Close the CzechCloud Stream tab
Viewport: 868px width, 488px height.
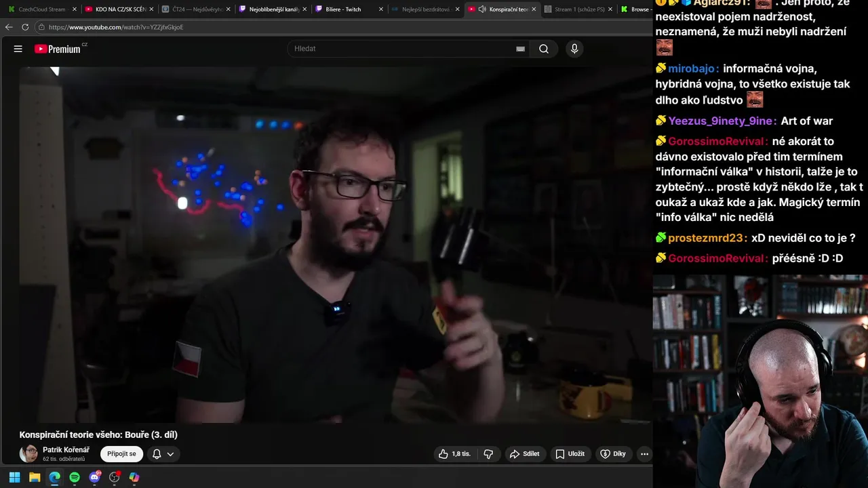point(73,9)
